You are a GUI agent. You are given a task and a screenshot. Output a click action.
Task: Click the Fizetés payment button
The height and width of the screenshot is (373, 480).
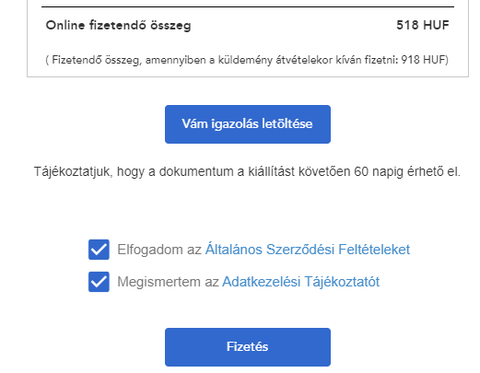(248, 347)
